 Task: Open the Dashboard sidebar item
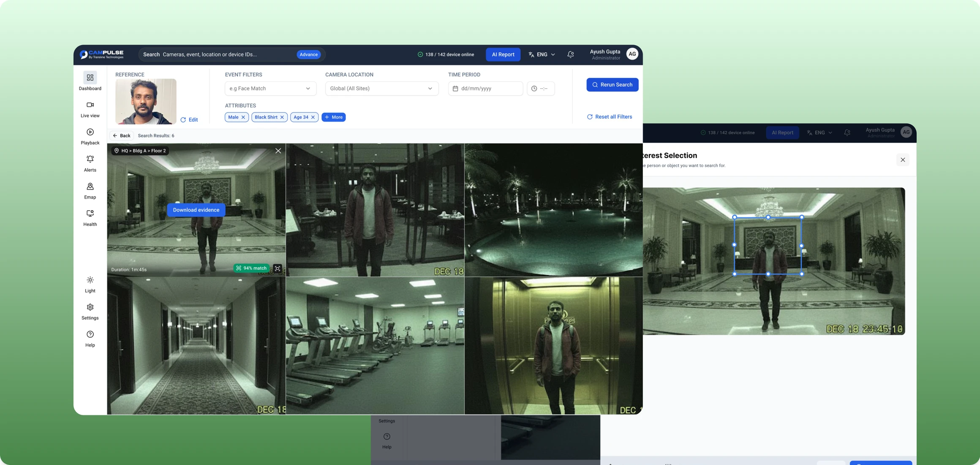pos(90,81)
